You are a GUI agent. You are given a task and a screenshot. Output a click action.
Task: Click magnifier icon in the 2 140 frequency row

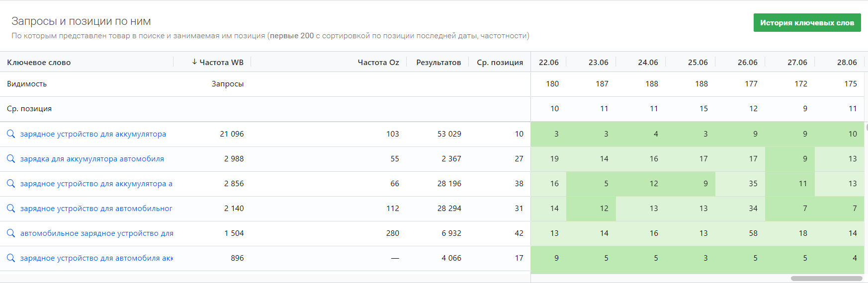[11, 209]
